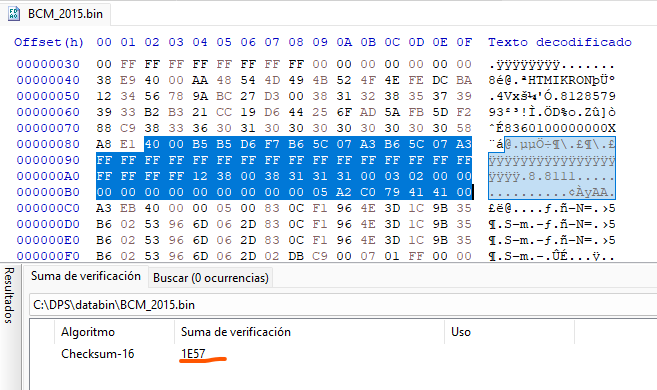657x390 pixels.
Task: Click the Uso column header
Action: (x=461, y=332)
